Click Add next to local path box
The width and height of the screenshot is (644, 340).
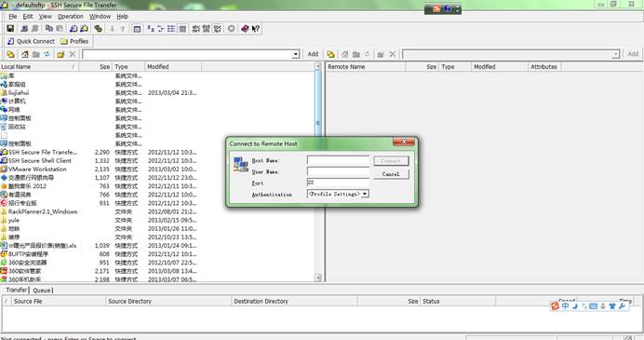(x=313, y=54)
